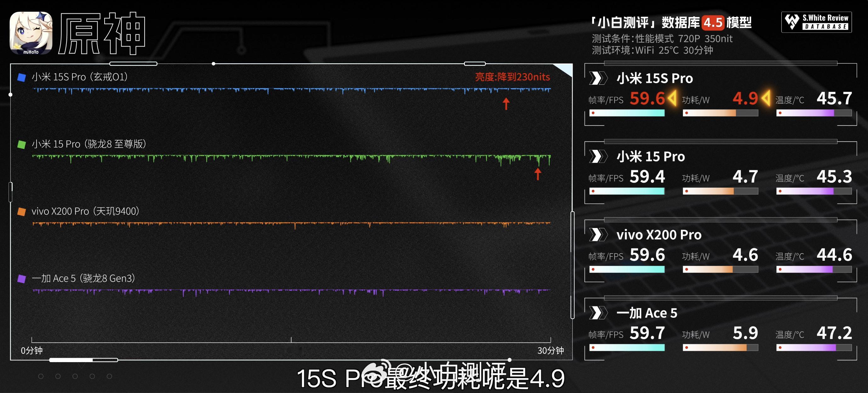
Task: Click the 小米 15 Pro temperature bar
Action: [814, 191]
